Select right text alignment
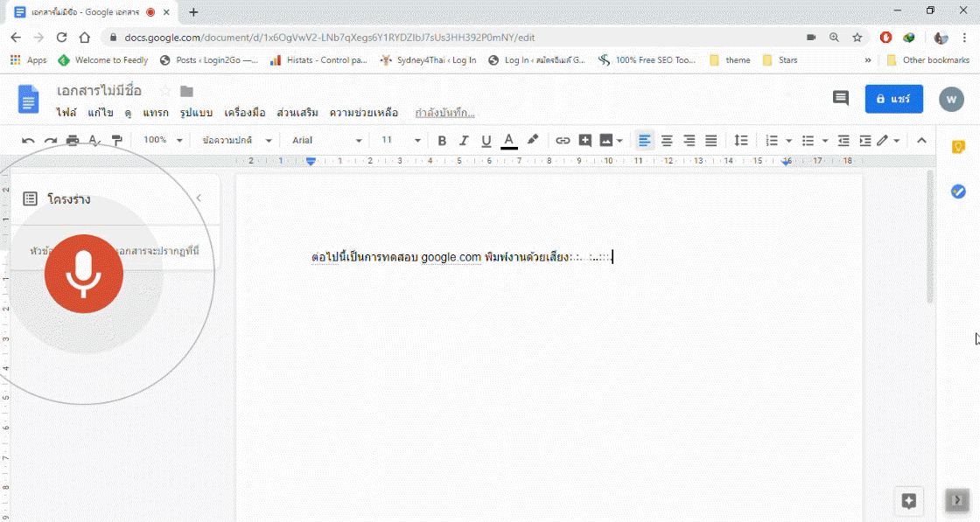980x522 pixels. tap(689, 141)
